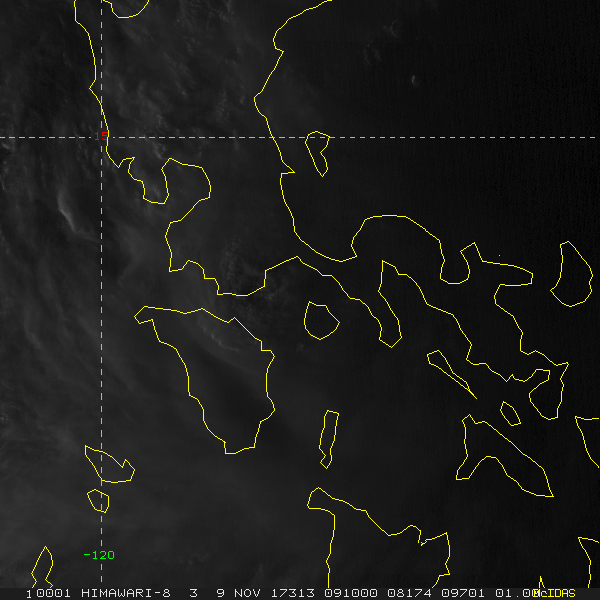600x600 pixels.
Task: Click the 08174 value in status line
Action: 409,593
